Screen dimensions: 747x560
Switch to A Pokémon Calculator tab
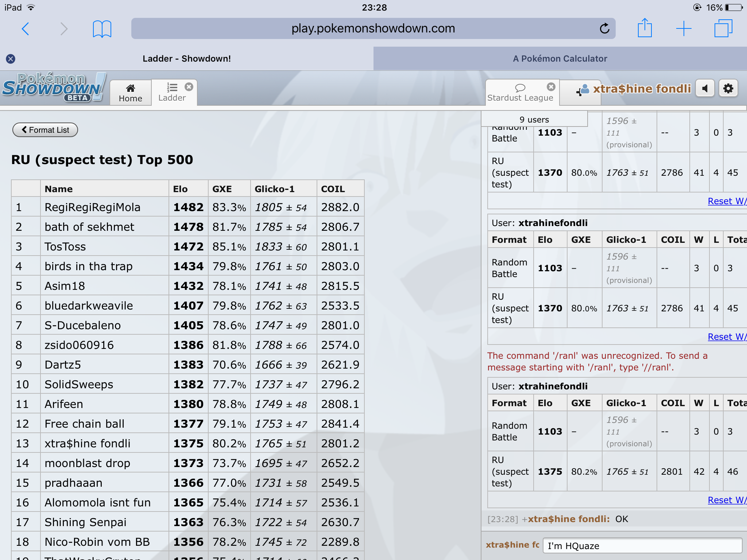560,59
